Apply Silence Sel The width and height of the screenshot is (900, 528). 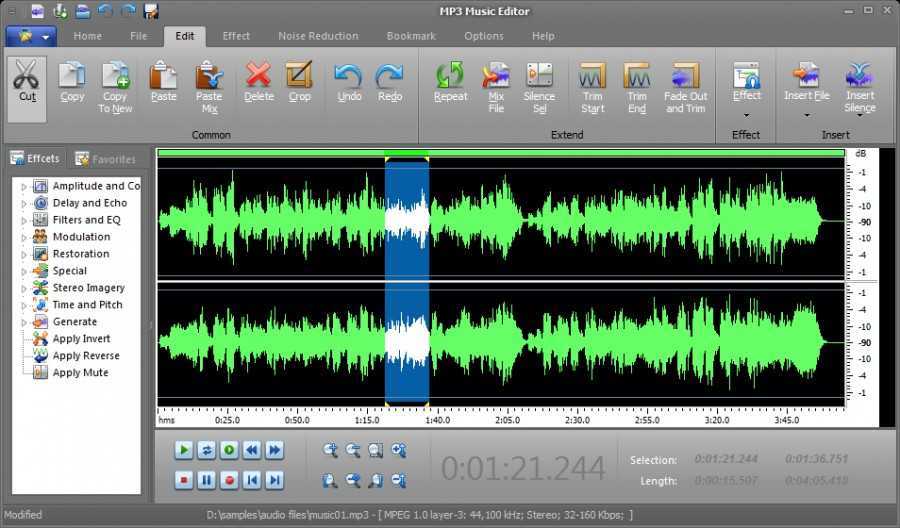pyautogui.click(x=540, y=87)
